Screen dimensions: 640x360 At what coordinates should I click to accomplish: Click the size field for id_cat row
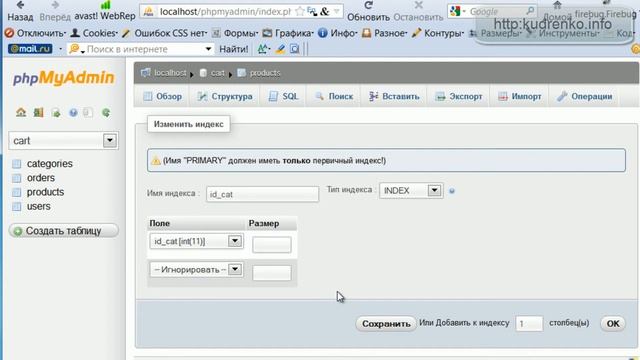pos(272,245)
